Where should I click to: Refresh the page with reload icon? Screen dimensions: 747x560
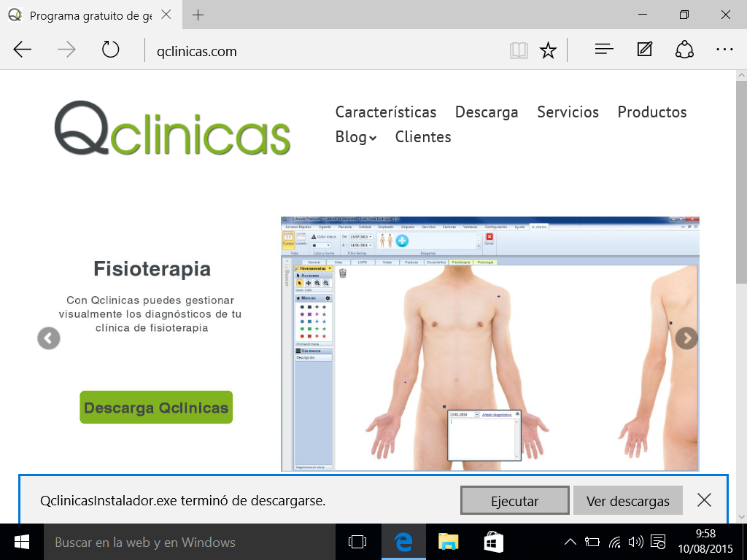[x=110, y=50]
